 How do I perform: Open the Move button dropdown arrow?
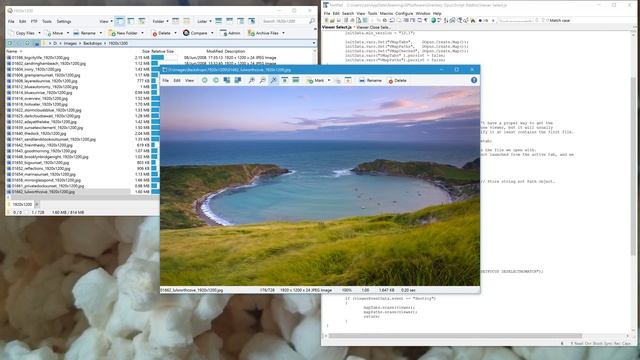point(68,33)
